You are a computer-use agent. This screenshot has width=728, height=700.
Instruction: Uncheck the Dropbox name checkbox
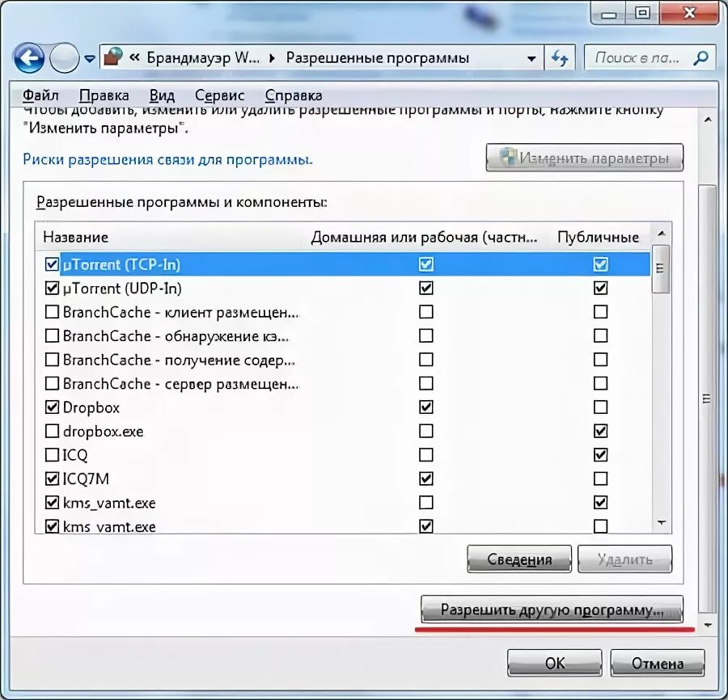(52, 407)
